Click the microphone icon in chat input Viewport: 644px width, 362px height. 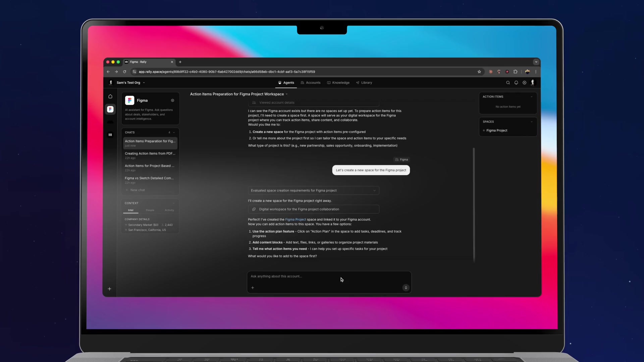point(406,288)
